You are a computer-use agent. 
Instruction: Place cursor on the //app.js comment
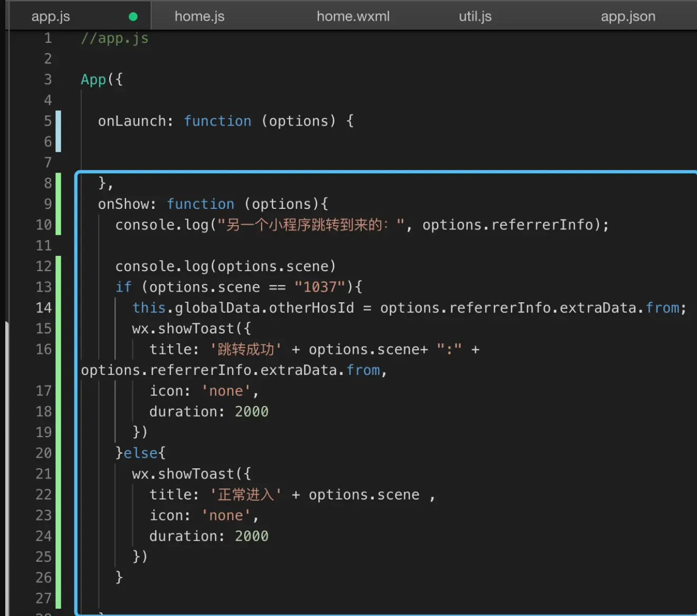[x=114, y=38]
